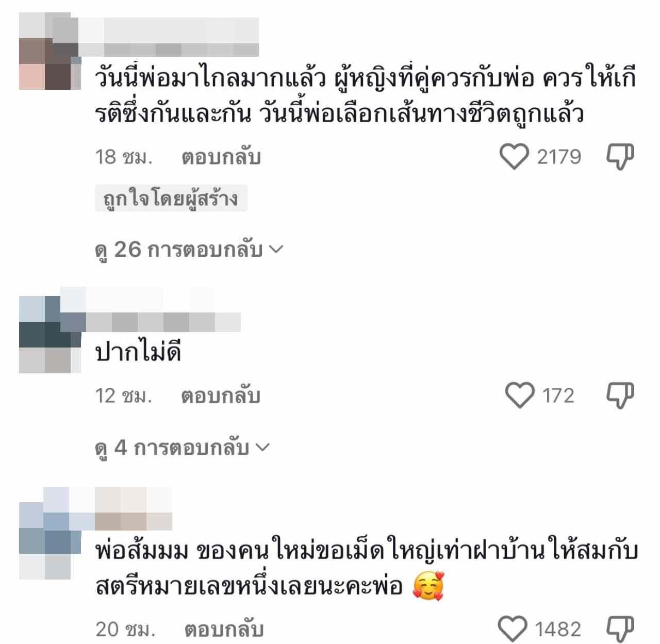Open the avatar of the ปากไม่ดี commenter

pyautogui.click(x=50, y=334)
